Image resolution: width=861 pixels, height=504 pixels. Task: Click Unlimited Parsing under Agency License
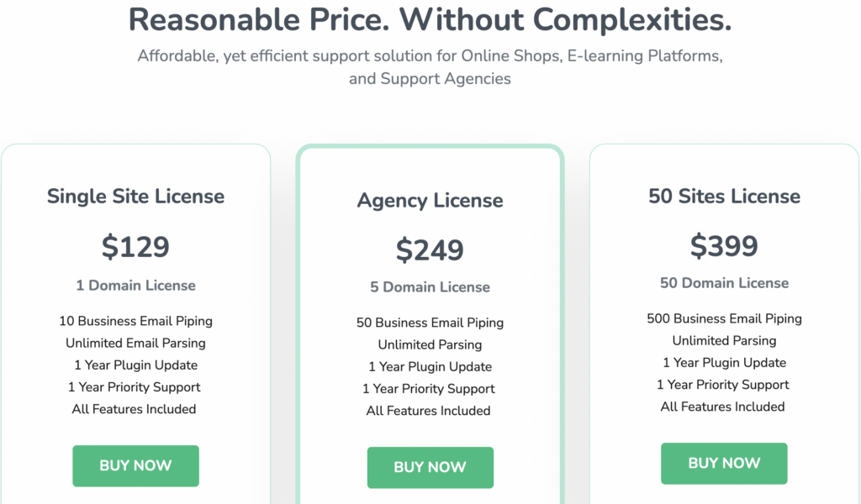click(430, 344)
